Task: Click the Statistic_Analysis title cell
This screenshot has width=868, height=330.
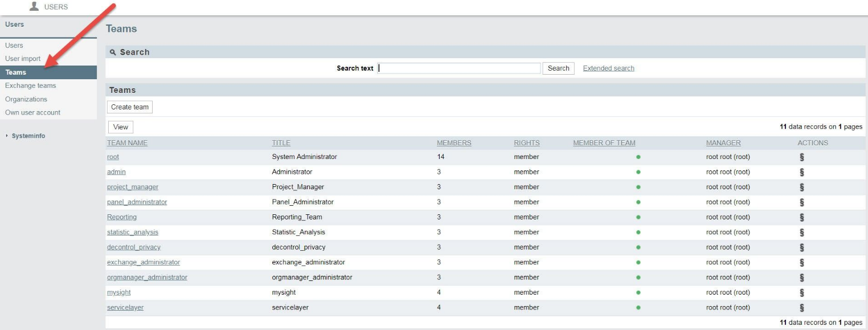Action: pyautogui.click(x=299, y=233)
